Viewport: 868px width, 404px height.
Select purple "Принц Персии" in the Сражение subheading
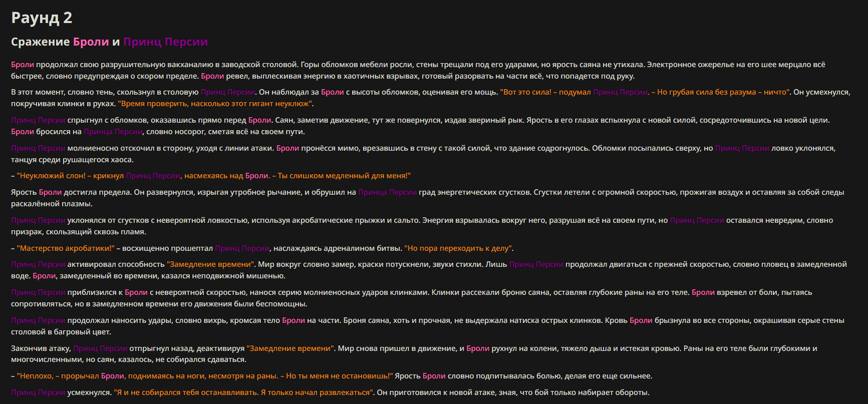tap(165, 42)
